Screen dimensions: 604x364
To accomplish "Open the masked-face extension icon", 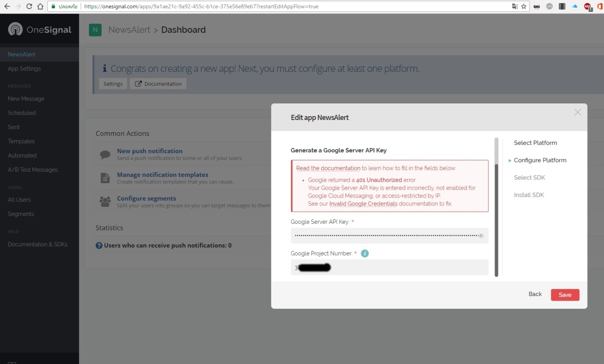I will pyautogui.click(x=536, y=7).
